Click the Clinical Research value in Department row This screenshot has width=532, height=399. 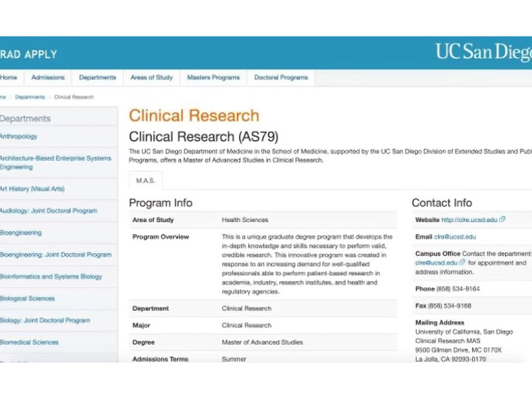tap(247, 309)
